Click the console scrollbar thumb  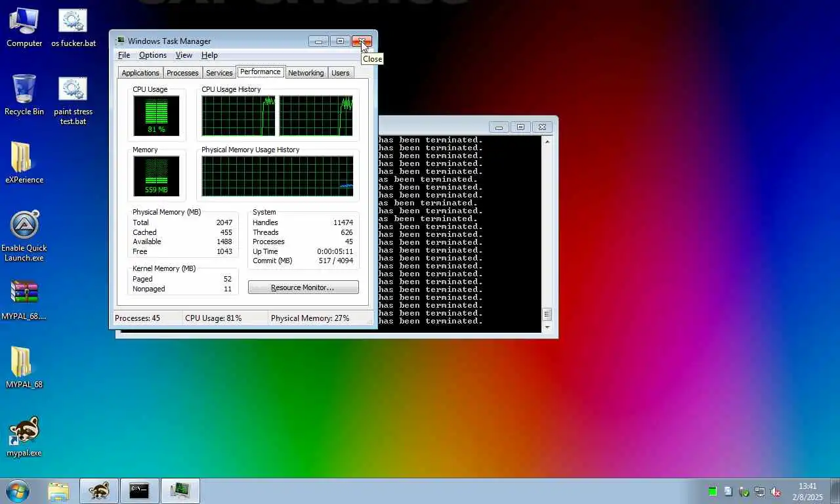[x=547, y=314]
